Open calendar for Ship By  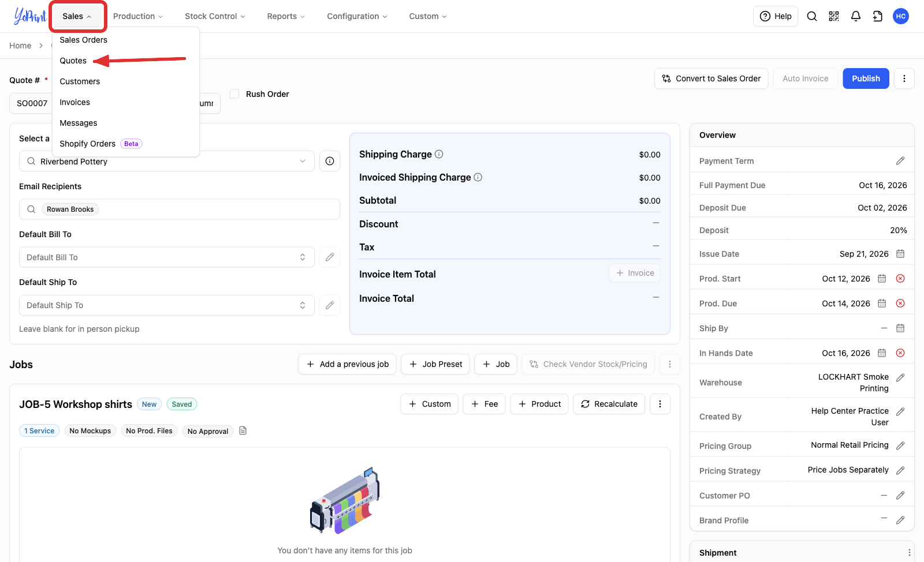tap(900, 328)
